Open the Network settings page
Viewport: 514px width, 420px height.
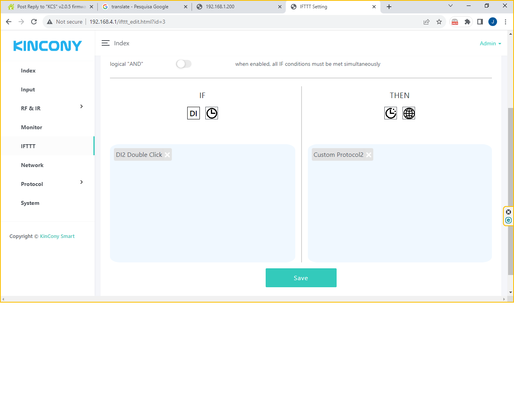click(32, 165)
